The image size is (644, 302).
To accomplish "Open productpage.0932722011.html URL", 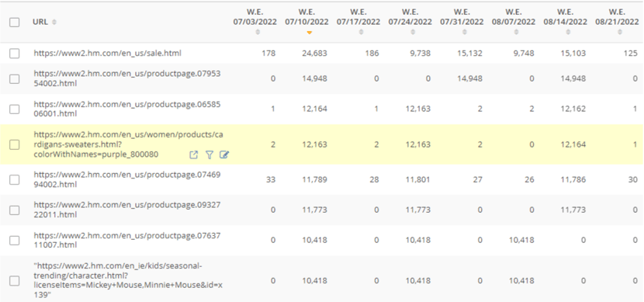I will point(127,210).
